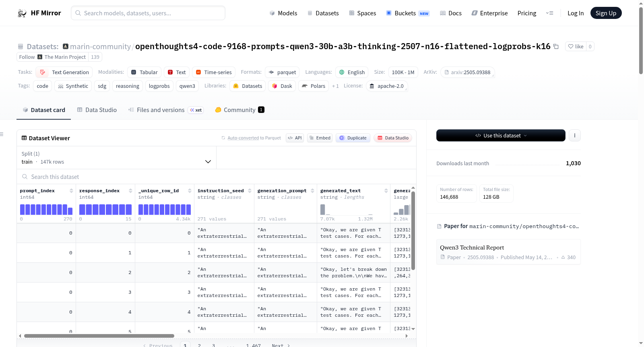This screenshot has height=347, width=644.
Task: Select the Text modality tag
Action: (177, 72)
